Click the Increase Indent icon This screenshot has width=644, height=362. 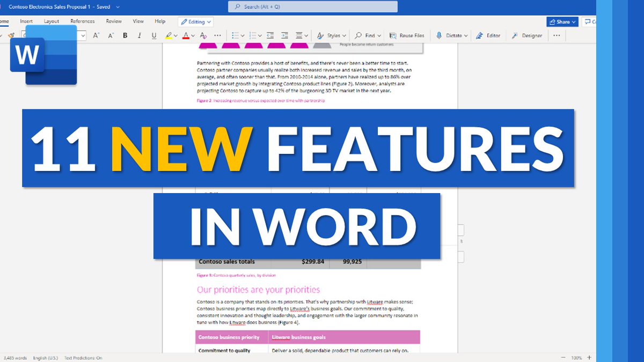(285, 35)
